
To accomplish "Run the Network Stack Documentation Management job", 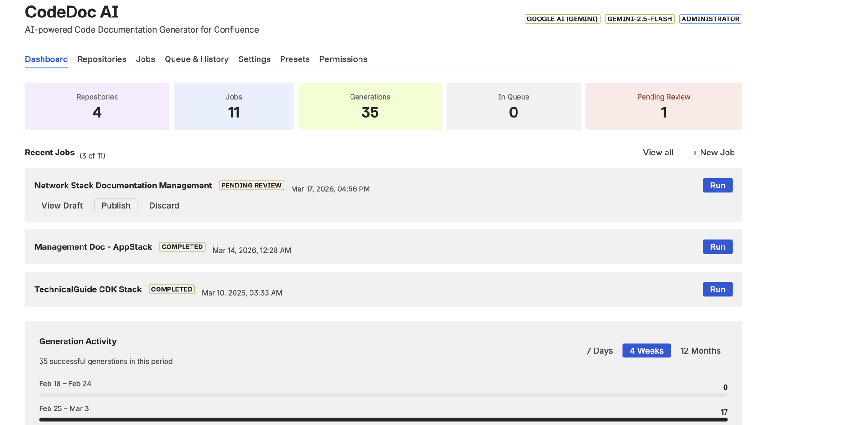I will coord(718,185).
